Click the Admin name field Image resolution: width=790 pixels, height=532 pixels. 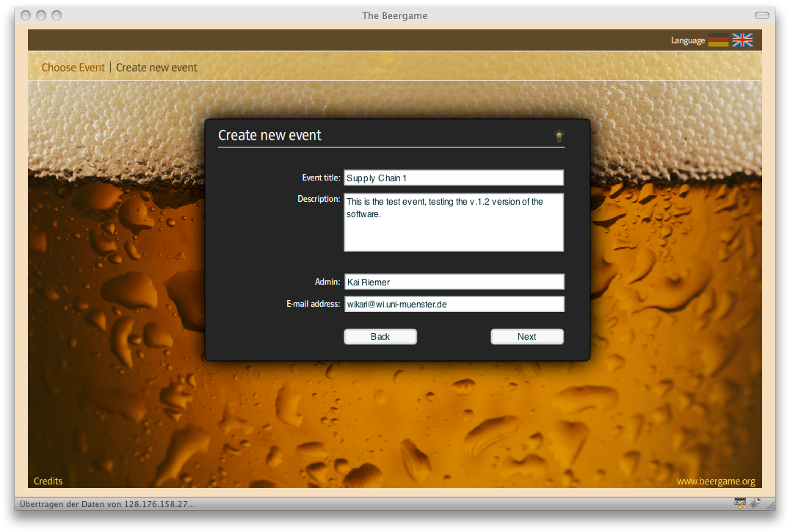454,282
